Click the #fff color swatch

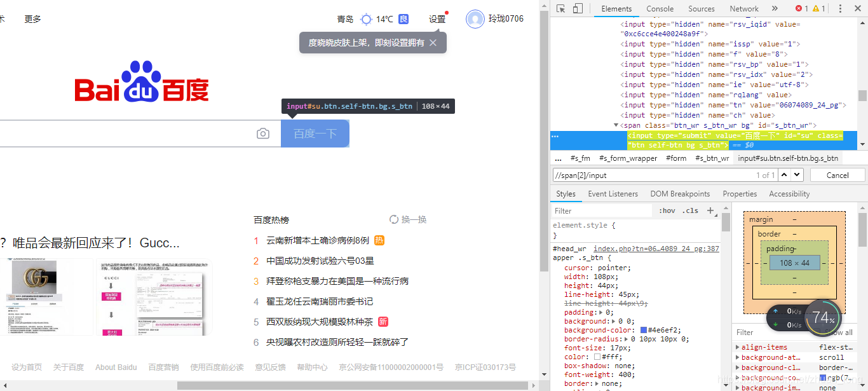(597, 357)
